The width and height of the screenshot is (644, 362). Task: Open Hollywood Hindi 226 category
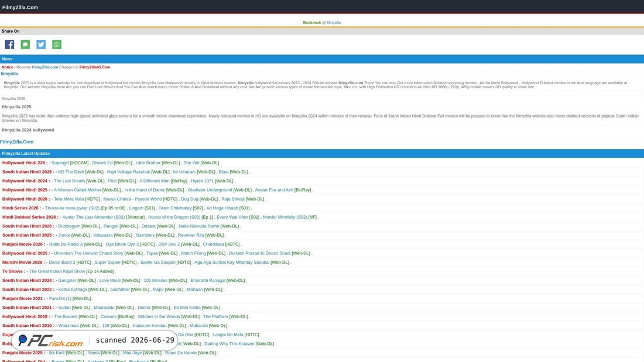[x=23, y=163]
